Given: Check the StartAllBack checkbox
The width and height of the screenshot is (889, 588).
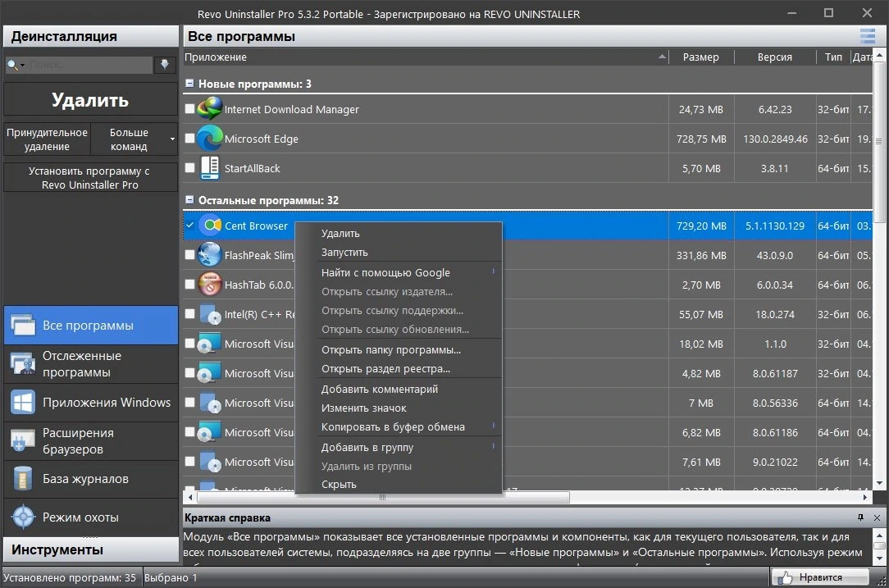Looking at the screenshot, I should 190,167.
